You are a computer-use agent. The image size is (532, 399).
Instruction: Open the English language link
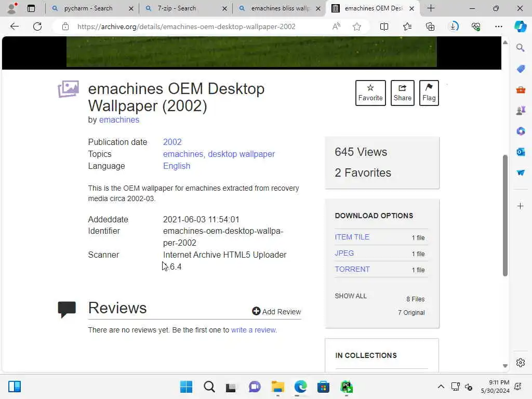(x=177, y=166)
